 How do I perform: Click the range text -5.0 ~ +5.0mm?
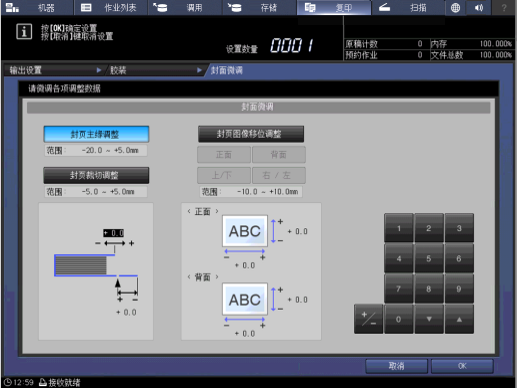click(108, 192)
